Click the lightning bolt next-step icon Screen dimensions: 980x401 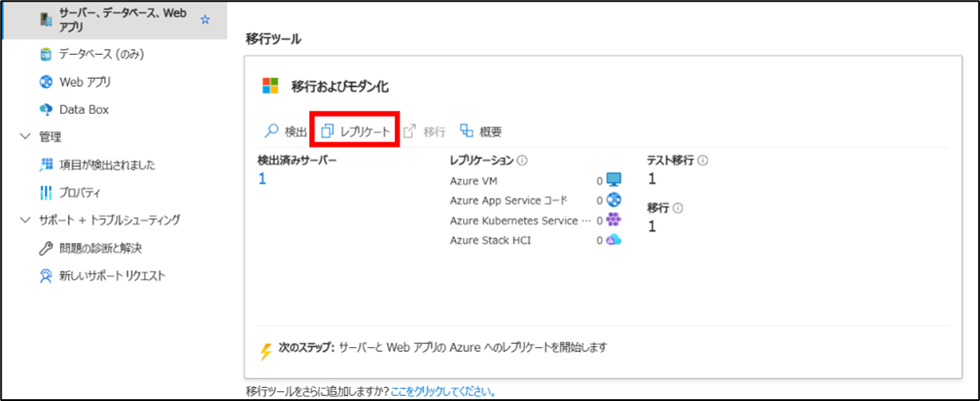266,351
